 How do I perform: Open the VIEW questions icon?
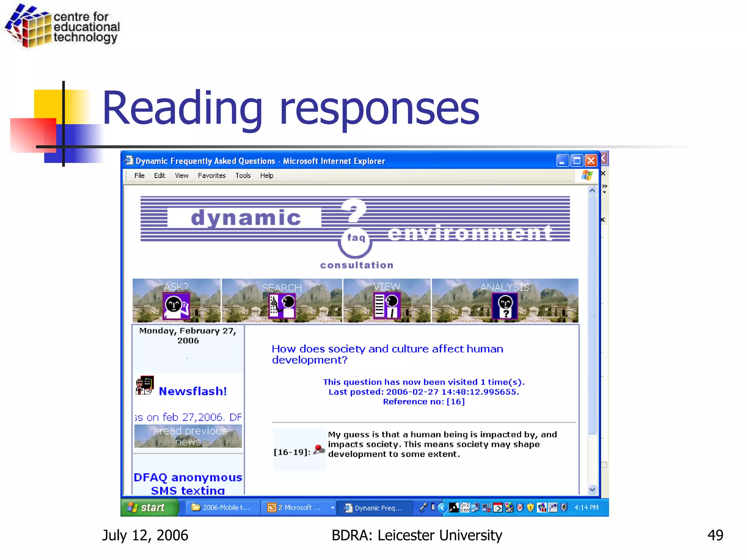click(x=387, y=306)
